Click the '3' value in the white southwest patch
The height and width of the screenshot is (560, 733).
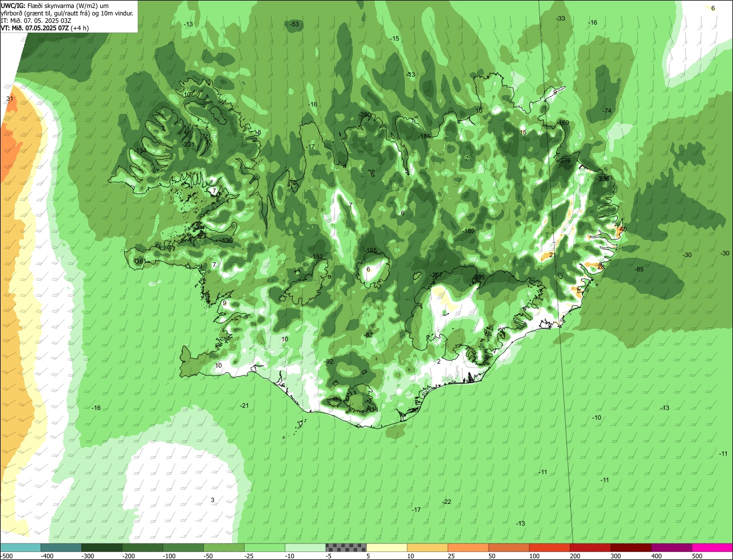[212, 500]
